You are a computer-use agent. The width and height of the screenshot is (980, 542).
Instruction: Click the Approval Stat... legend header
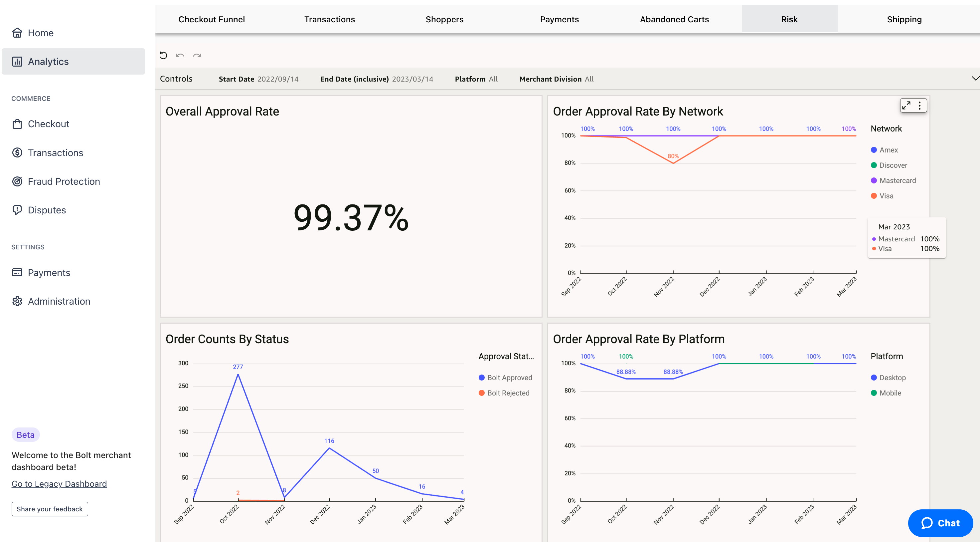pyautogui.click(x=506, y=356)
